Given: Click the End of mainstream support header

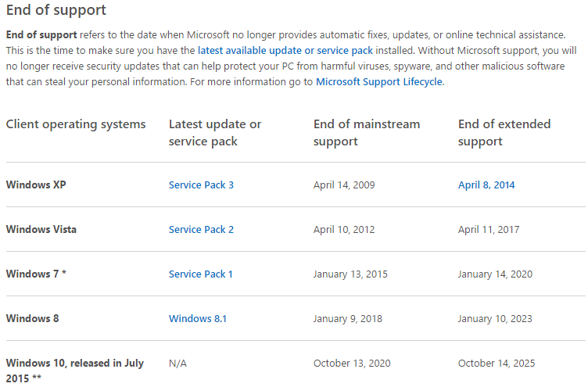Looking at the screenshot, I should point(366,133).
